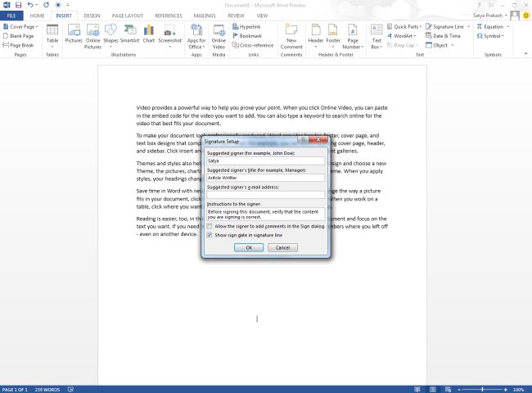
Task: Click the 239 WORDS count in status bar
Action: (47, 389)
